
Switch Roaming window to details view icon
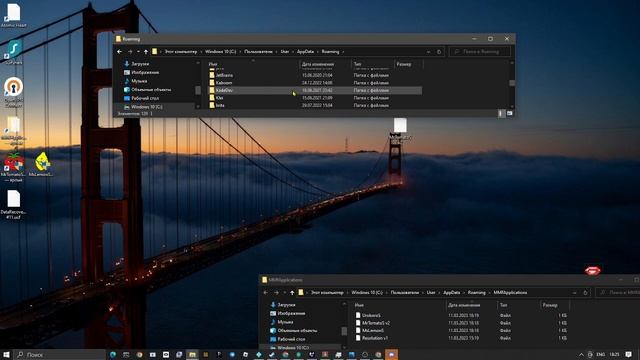(501, 113)
